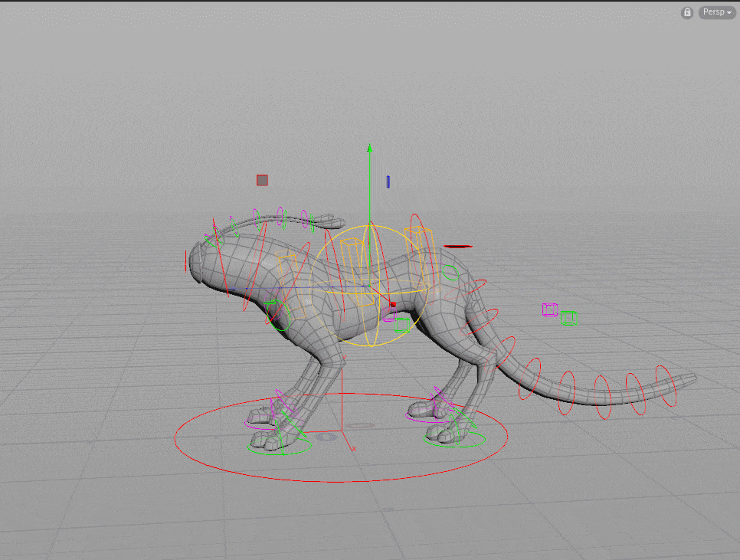The image size is (740, 560).
Task: Select the green circle under the front near foot
Action: [x=280, y=446]
